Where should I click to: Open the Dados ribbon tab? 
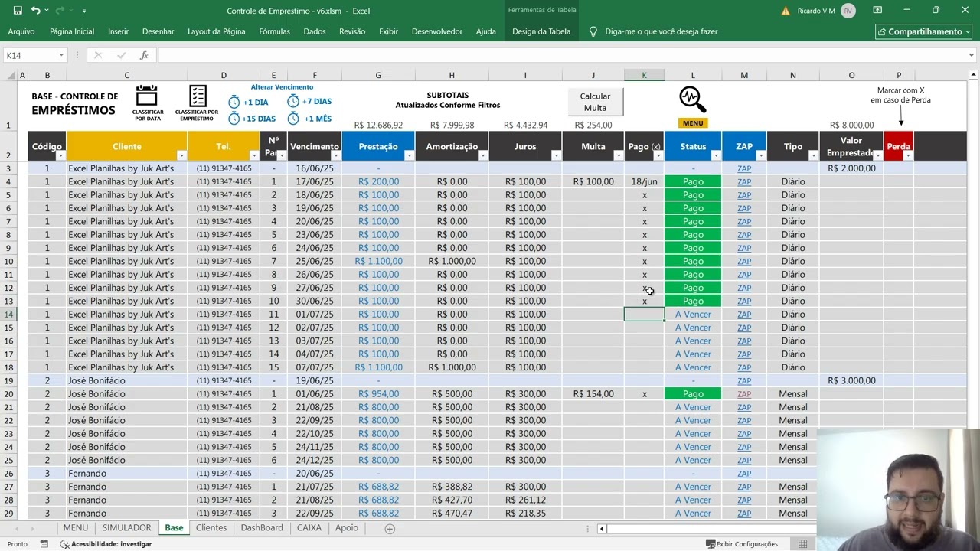coord(315,31)
